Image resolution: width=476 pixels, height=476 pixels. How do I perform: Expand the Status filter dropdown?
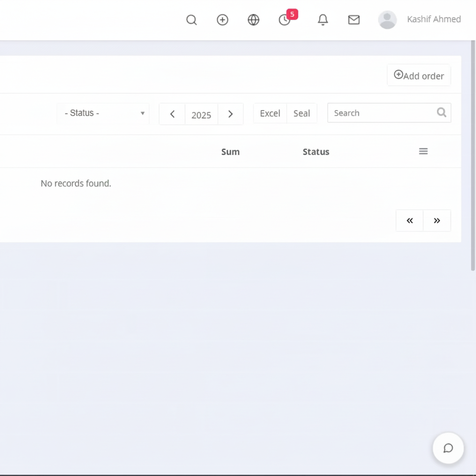coord(103,113)
